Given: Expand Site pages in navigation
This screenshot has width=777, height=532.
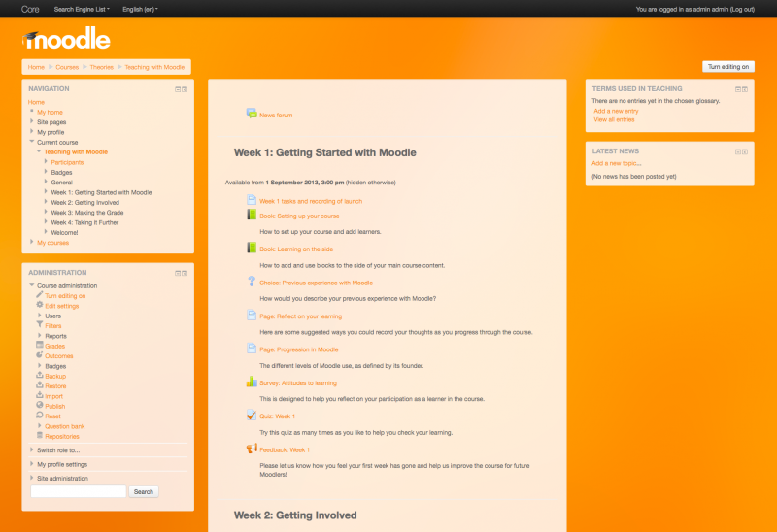Looking at the screenshot, I should coord(32,121).
